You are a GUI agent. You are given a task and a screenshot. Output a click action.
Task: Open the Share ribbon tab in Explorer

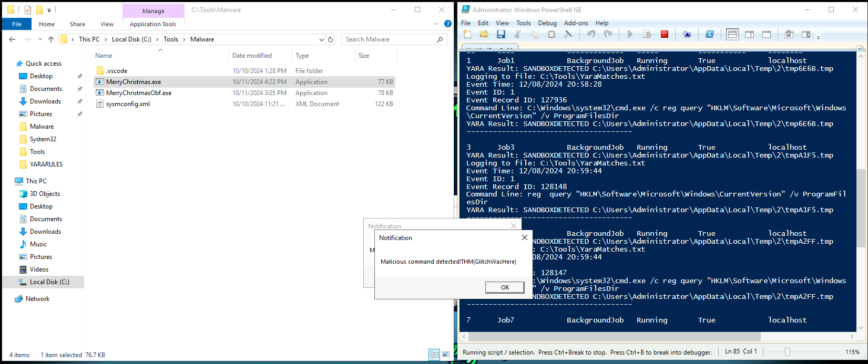pos(77,24)
